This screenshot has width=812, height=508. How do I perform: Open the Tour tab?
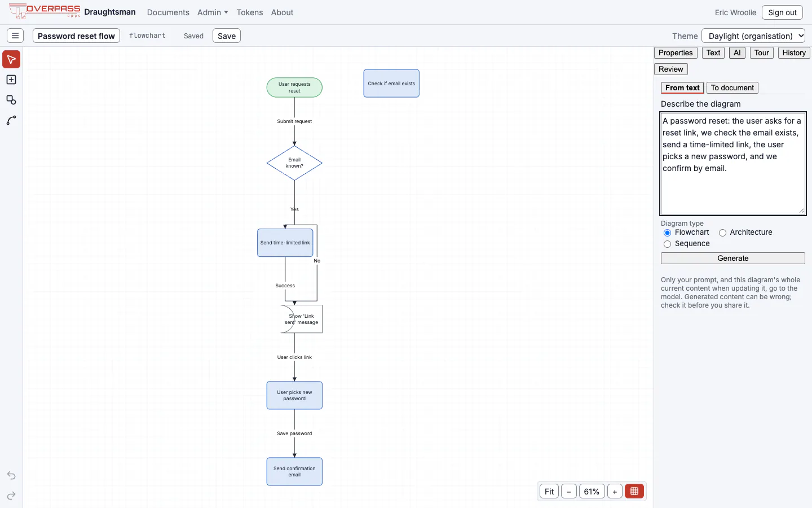[762, 52]
